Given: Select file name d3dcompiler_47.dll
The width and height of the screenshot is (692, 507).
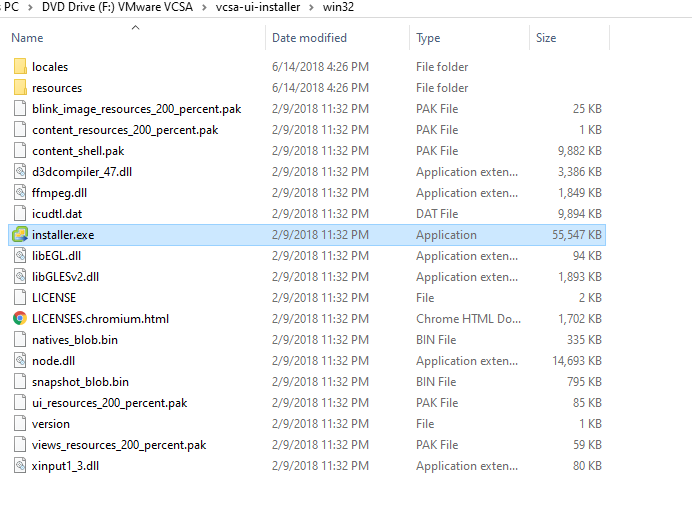Looking at the screenshot, I should click(x=82, y=172).
